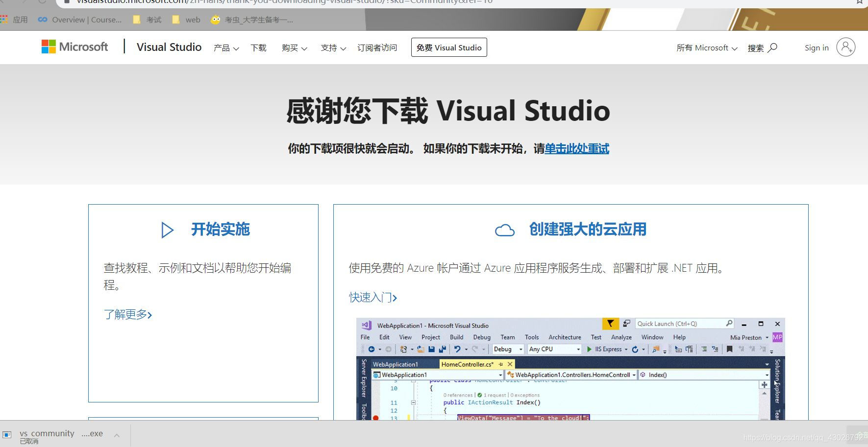Expand the 所有 Microsoft dropdown
Viewport: 868px width, 447px height.
click(707, 47)
